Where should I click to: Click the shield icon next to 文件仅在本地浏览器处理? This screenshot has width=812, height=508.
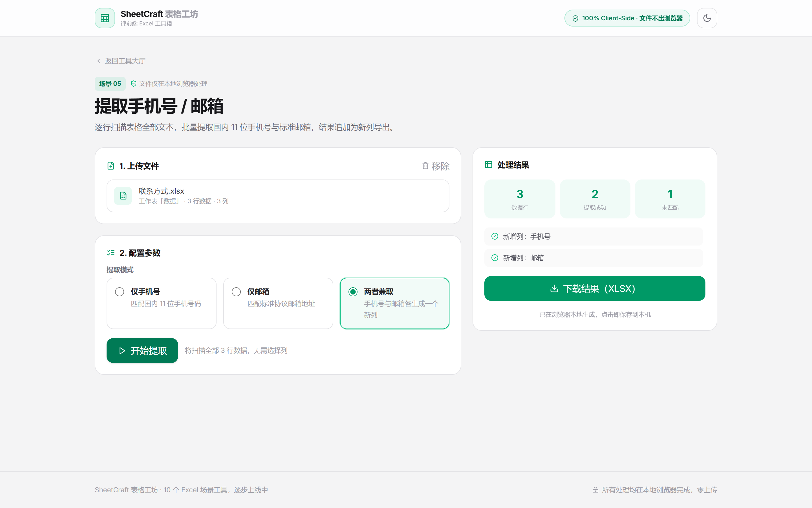[x=134, y=84]
